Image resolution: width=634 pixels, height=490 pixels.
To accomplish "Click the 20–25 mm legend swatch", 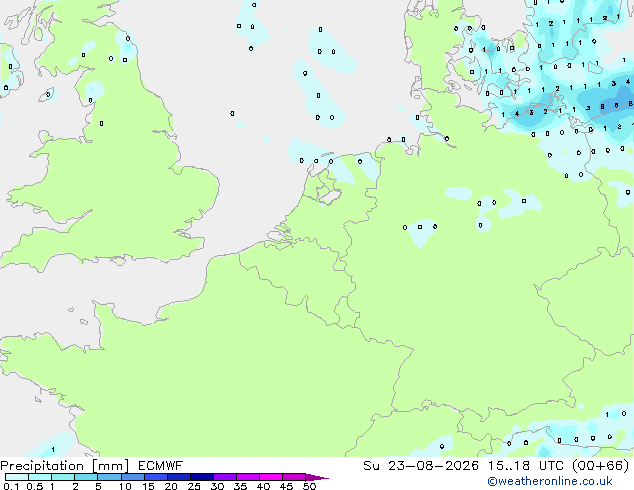I will pos(178,477).
